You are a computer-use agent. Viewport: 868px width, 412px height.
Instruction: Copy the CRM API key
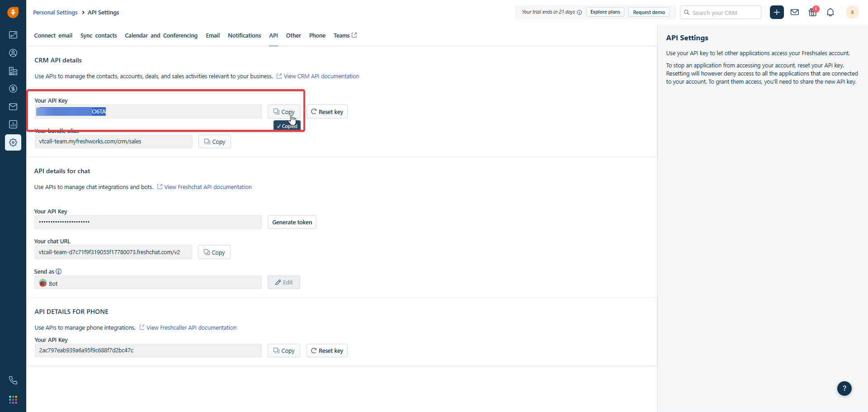[x=284, y=112]
